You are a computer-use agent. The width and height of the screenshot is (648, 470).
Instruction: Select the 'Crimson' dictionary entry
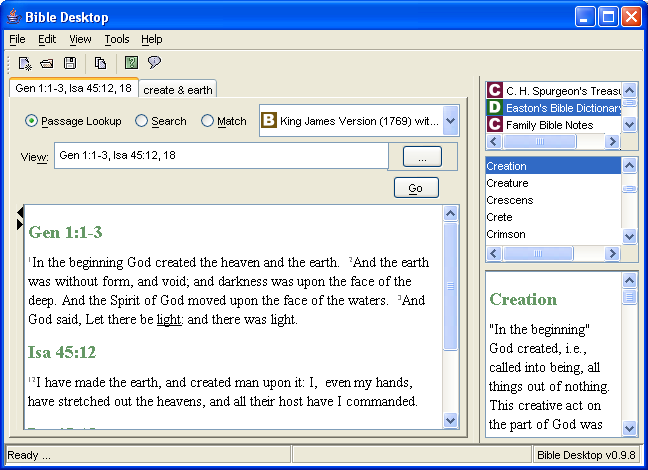tap(553, 234)
